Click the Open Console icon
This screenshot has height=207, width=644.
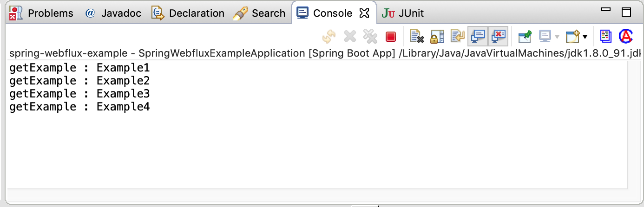[x=572, y=36]
